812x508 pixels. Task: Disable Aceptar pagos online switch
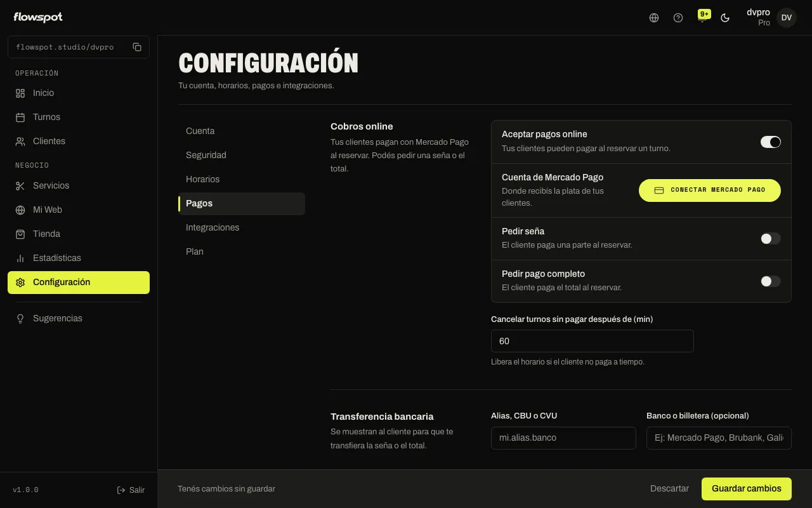[x=771, y=142]
